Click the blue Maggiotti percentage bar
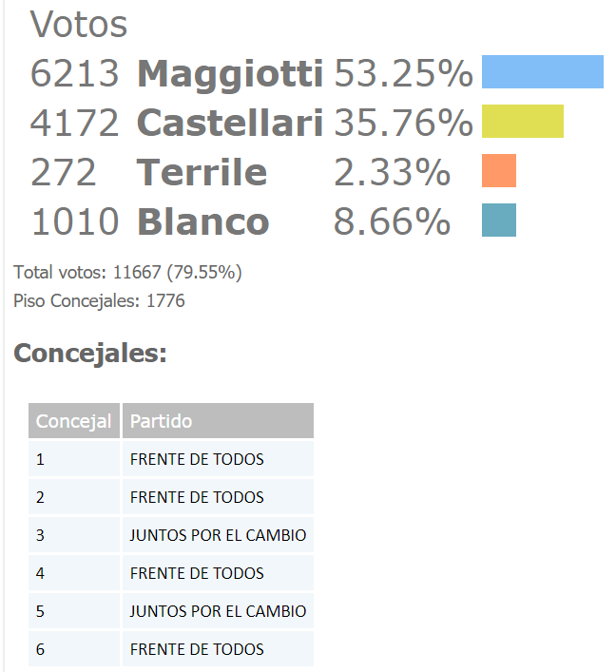This screenshot has height=672, width=616. (542, 71)
